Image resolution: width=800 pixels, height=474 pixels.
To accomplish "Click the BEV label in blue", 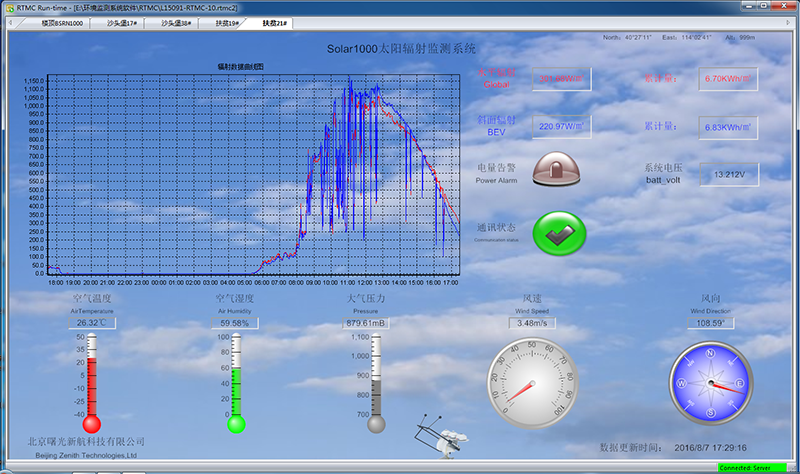I will 496,132.
